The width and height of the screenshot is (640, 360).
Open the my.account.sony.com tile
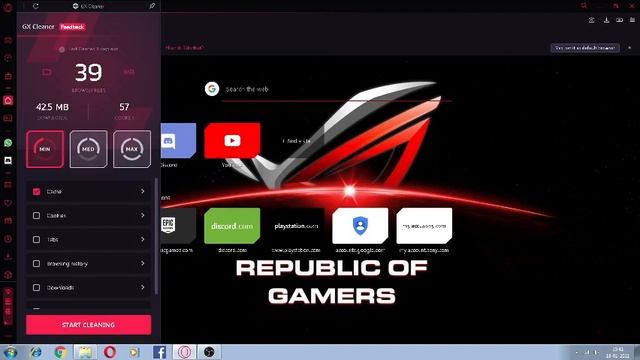pos(424,226)
